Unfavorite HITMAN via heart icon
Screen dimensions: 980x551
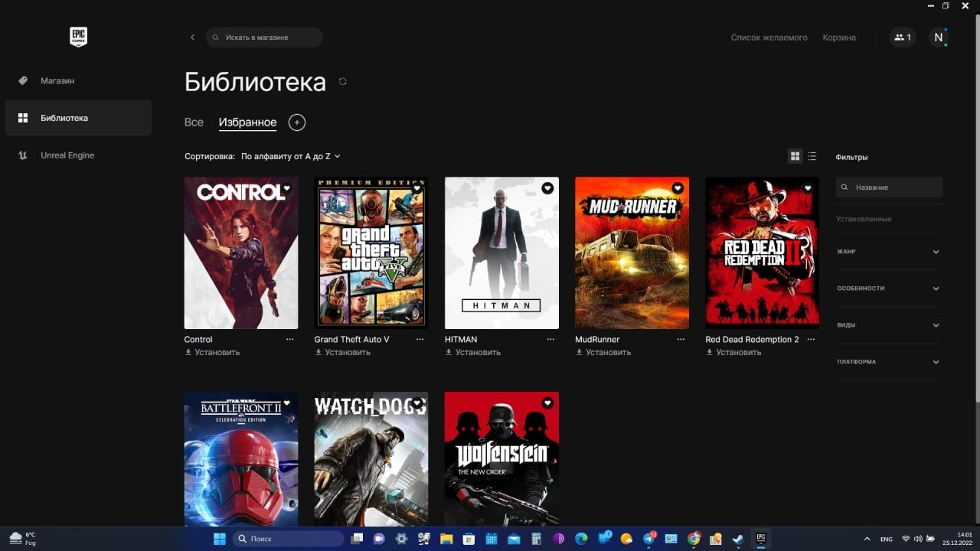(547, 188)
